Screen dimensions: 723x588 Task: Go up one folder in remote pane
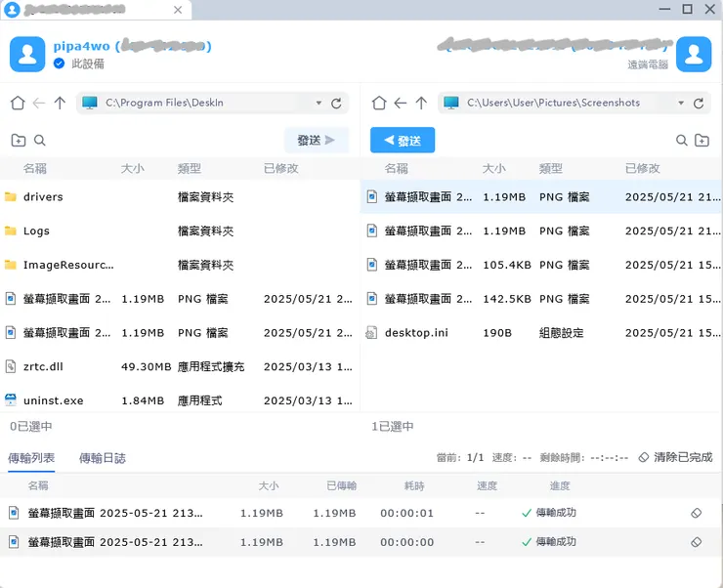(x=421, y=103)
